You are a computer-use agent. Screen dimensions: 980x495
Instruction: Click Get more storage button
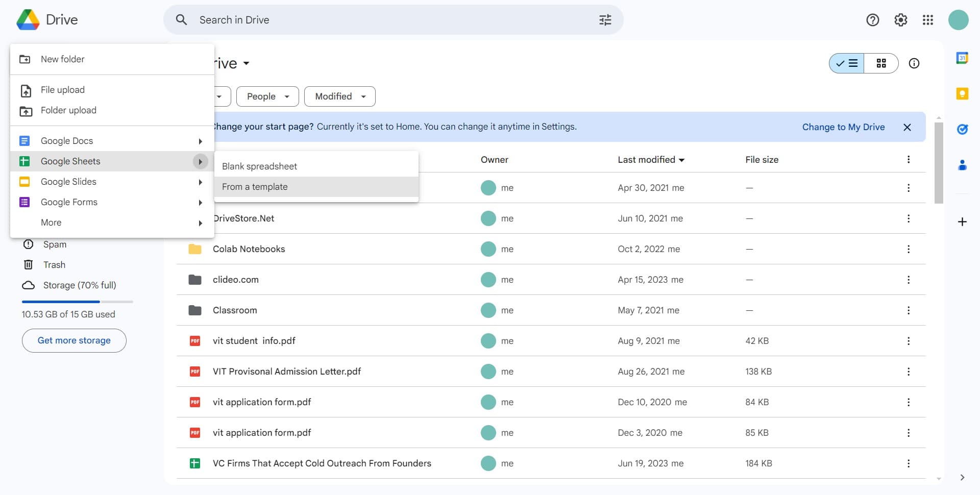(74, 340)
